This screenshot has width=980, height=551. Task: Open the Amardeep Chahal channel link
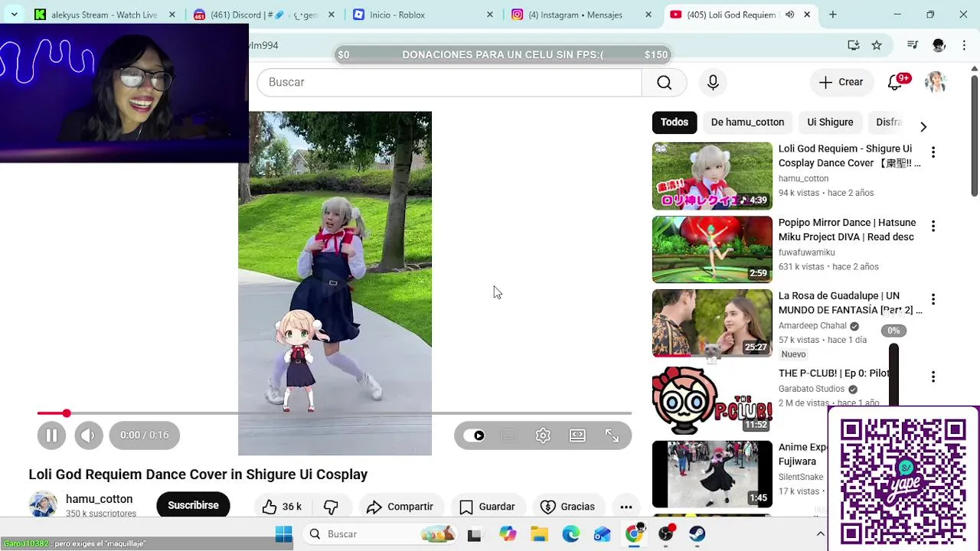[812, 325]
